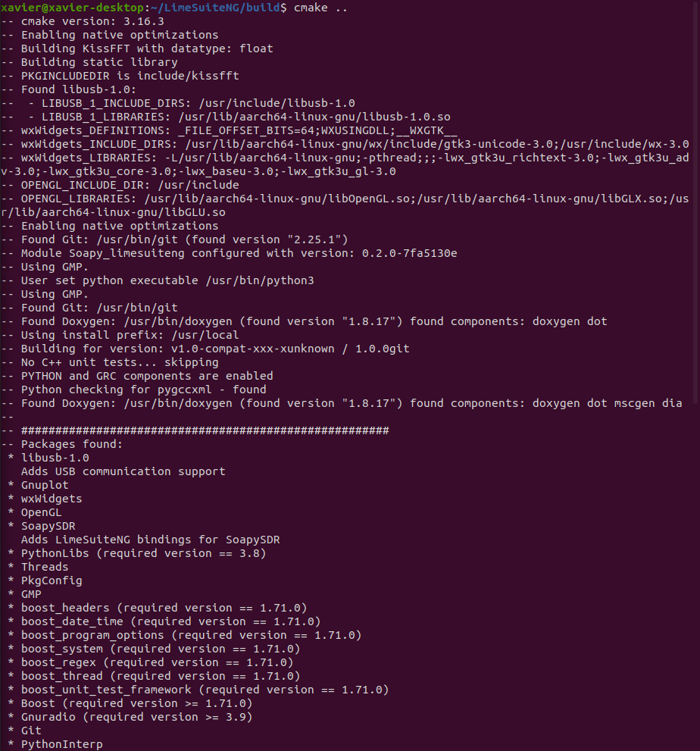Click the Gnuplot package entry
This screenshot has width=700, height=751.
tap(45, 485)
